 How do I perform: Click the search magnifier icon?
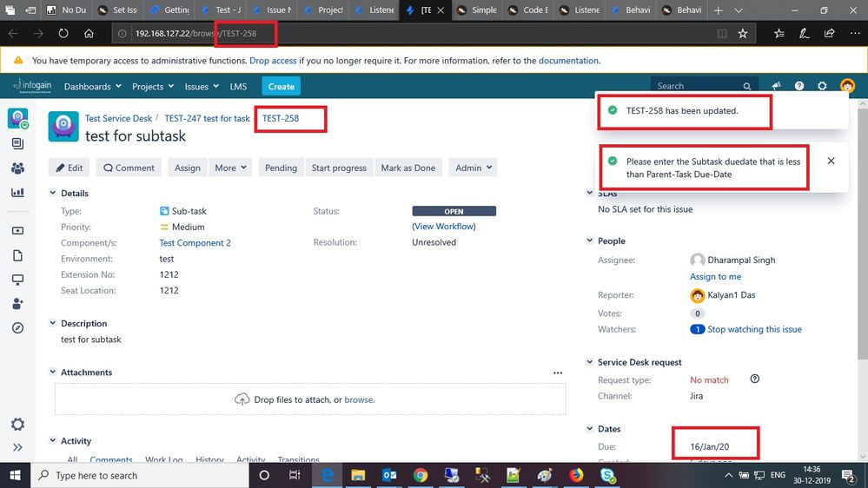click(746, 86)
